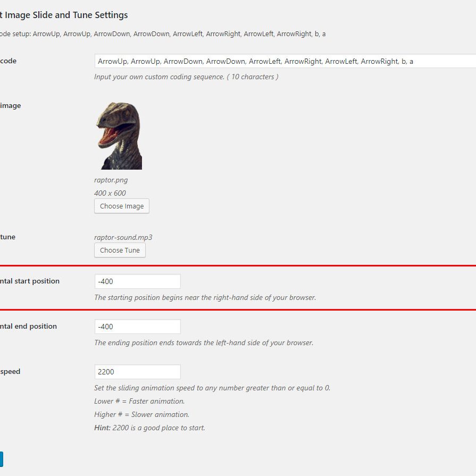Click the Image Slide and Tune Settings heading
This screenshot has width=476, height=476.
(64, 15)
